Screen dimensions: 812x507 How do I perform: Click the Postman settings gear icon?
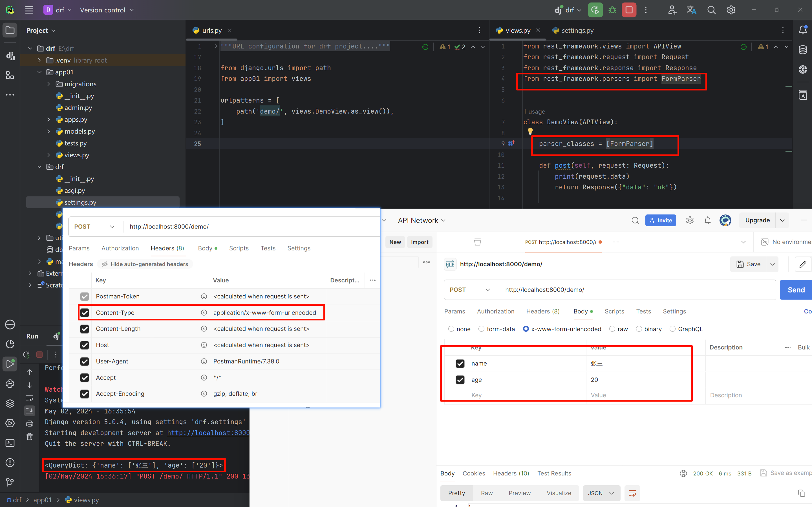pyautogui.click(x=690, y=220)
